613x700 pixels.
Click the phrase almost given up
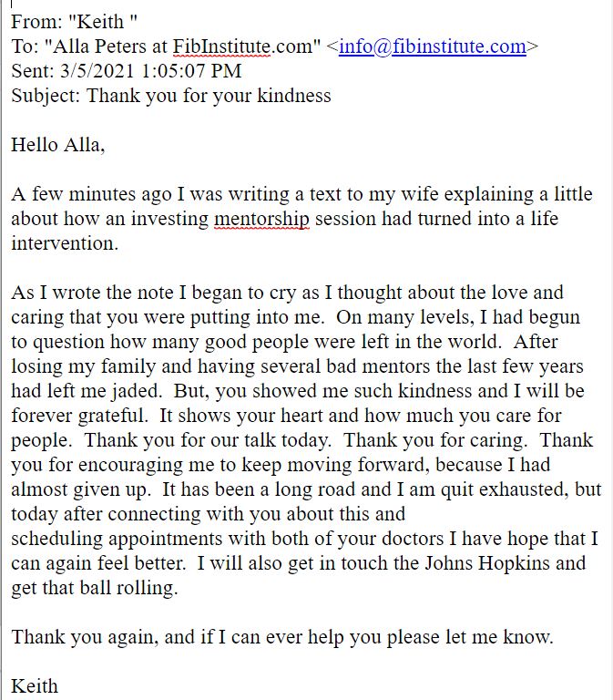[x=81, y=489]
